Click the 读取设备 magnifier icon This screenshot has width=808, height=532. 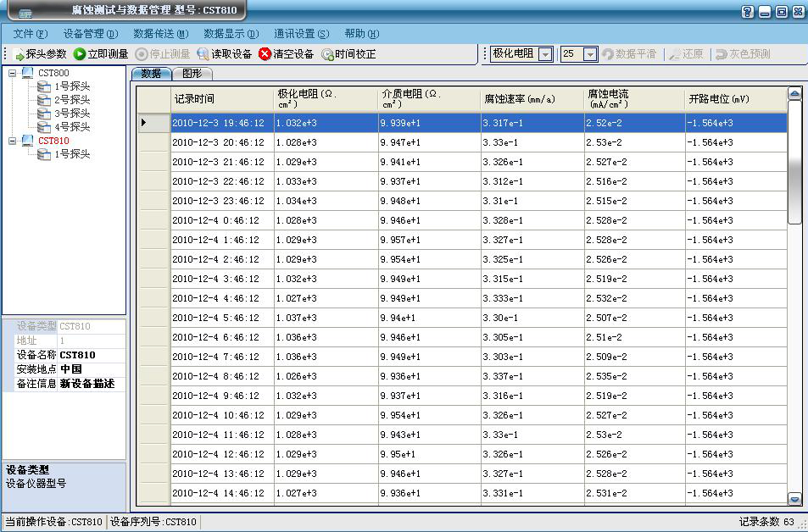click(203, 54)
